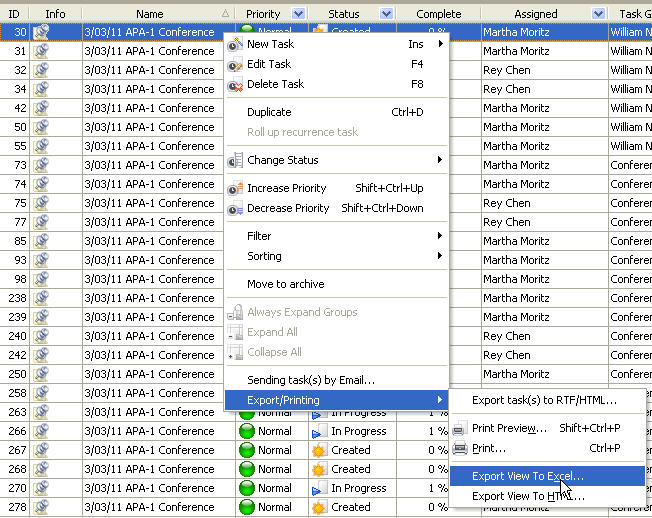652x518 pixels.
Task: Click the Decrease Priority icon
Action: (x=235, y=208)
